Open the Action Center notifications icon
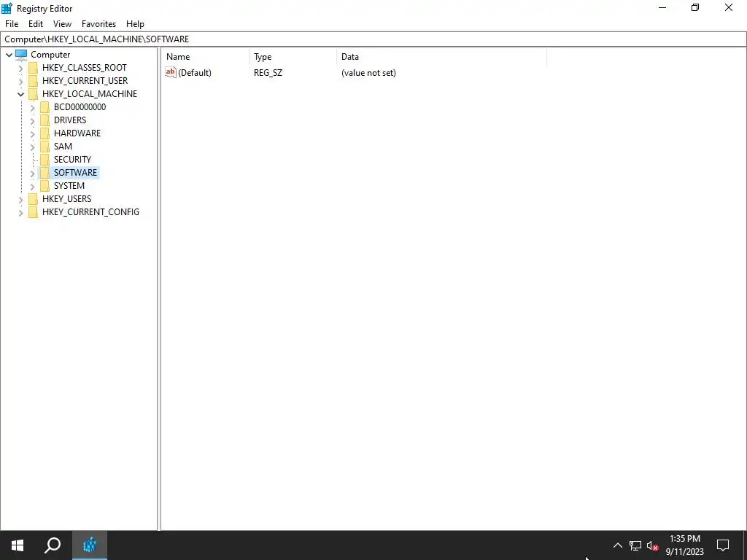The image size is (747, 560). coord(723,545)
